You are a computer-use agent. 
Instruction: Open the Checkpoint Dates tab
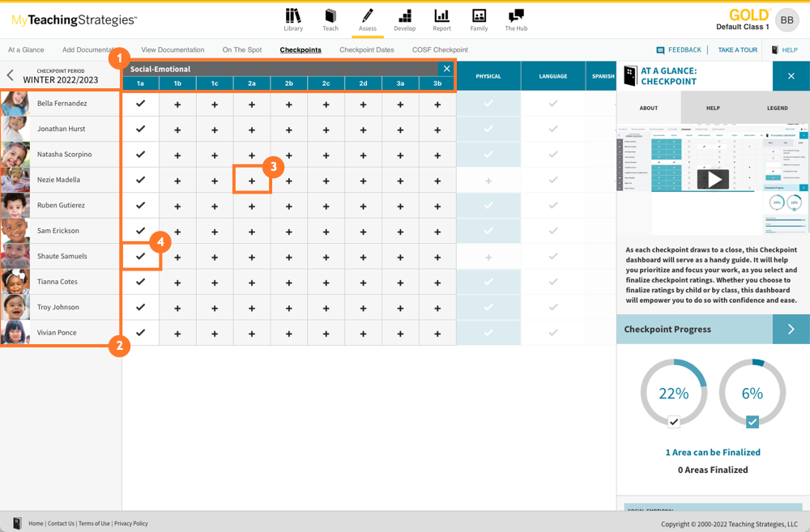(x=366, y=50)
